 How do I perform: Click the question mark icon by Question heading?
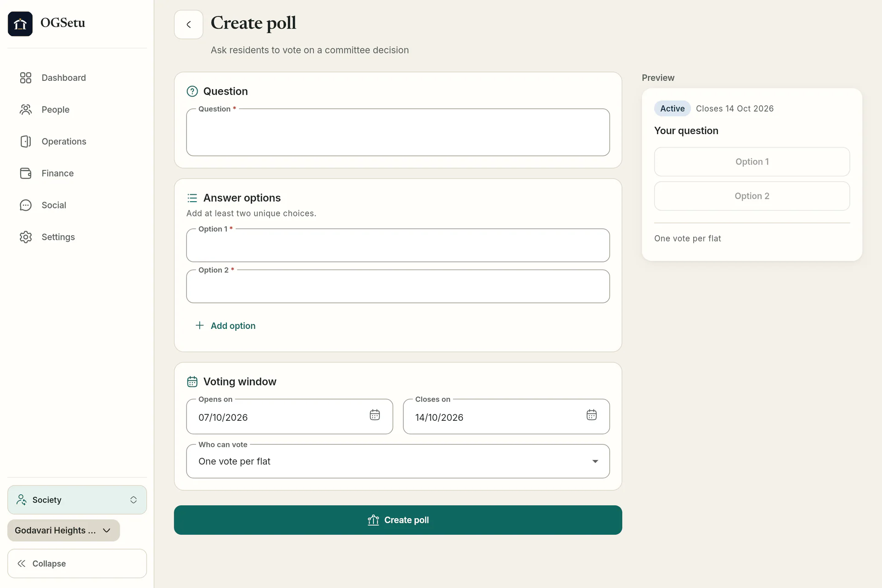[x=192, y=91]
